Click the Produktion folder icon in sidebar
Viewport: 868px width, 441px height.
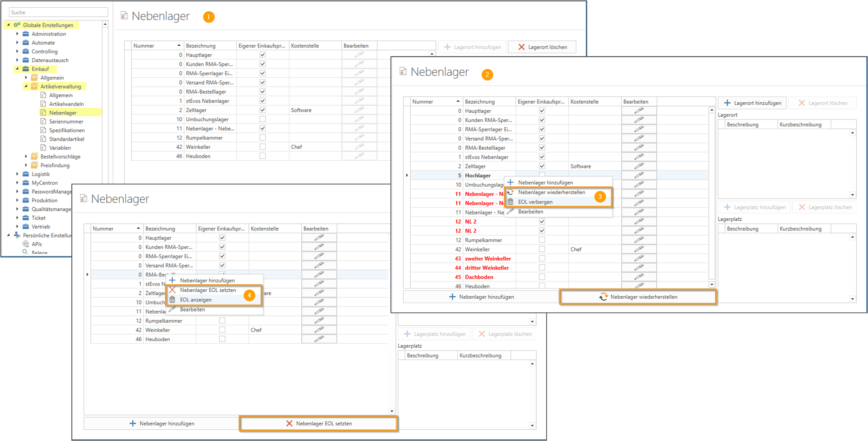pyautogui.click(x=26, y=200)
